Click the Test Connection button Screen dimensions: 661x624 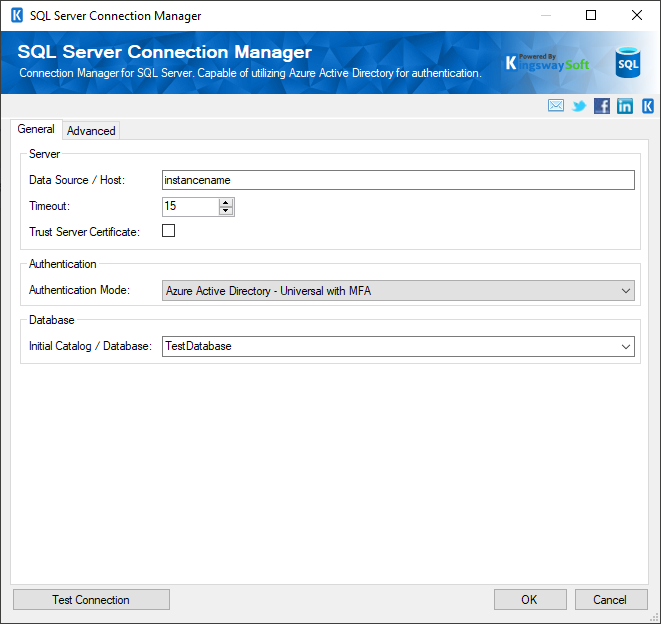(x=91, y=600)
